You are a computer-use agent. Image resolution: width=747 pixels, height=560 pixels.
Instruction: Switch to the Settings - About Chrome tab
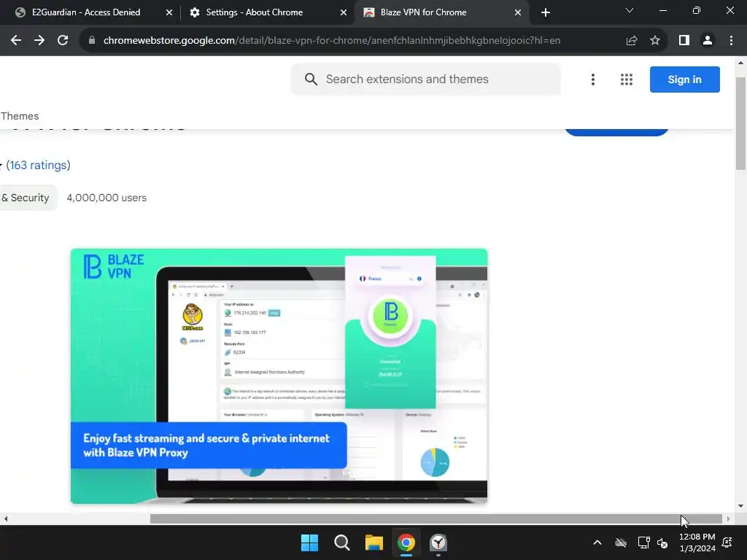[x=255, y=12]
